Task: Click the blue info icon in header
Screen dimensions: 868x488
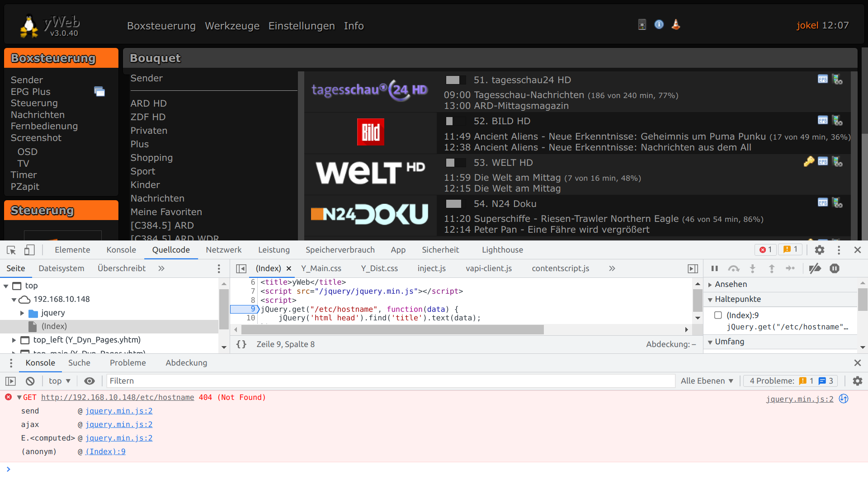Action: click(x=659, y=24)
